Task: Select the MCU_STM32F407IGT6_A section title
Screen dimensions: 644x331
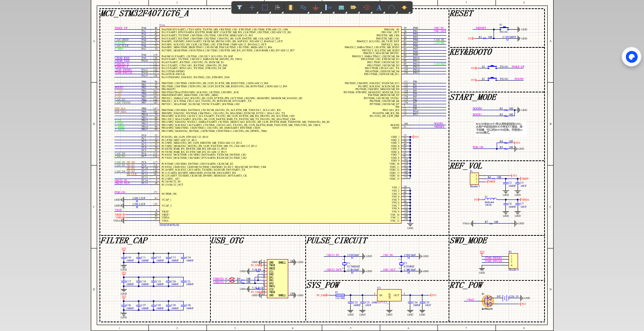Action: pos(145,13)
